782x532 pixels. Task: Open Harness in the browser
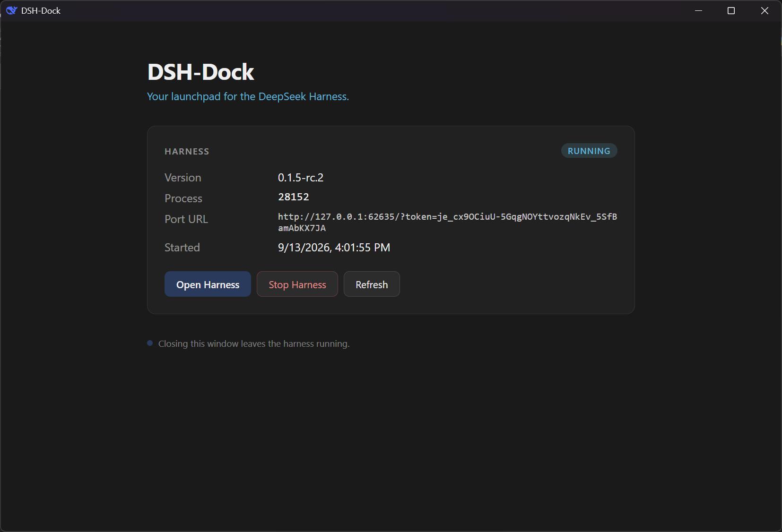click(x=208, y=284)
